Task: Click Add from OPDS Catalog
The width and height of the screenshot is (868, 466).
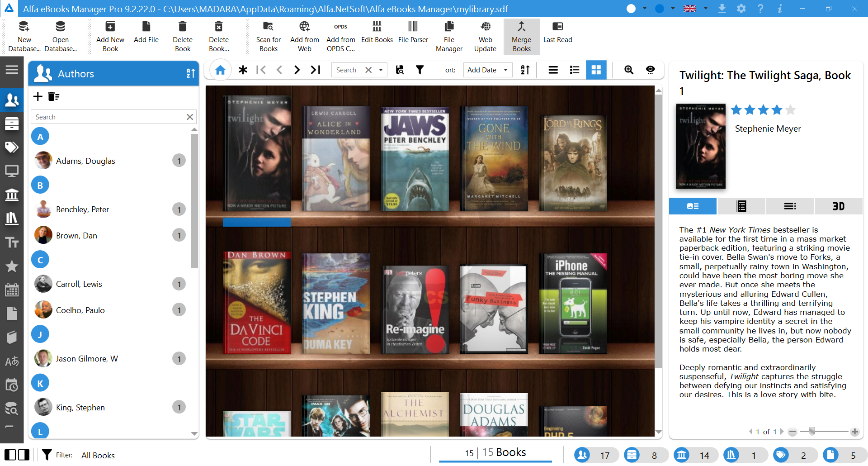Action: pos(341,36)
